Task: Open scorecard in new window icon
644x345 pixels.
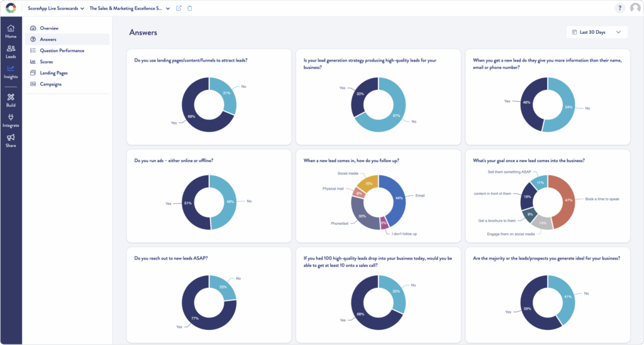Action: [179, 8]
